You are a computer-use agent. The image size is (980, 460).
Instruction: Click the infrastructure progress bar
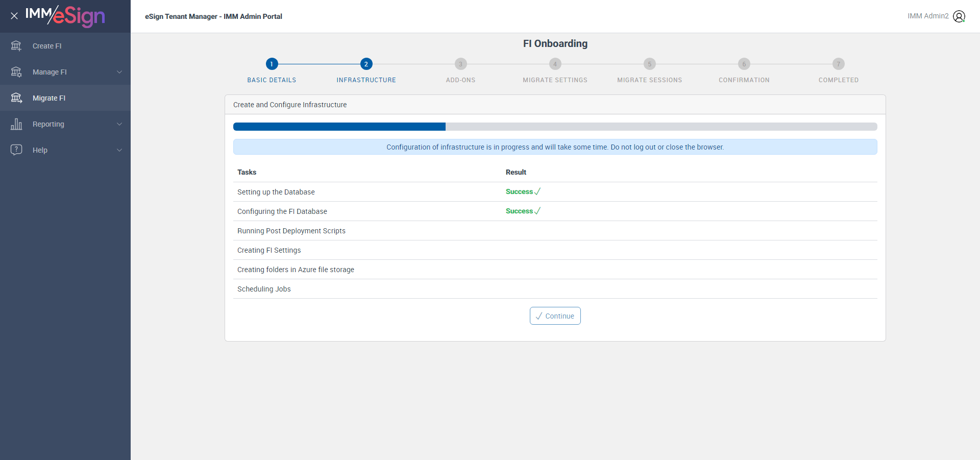(555, 127)
